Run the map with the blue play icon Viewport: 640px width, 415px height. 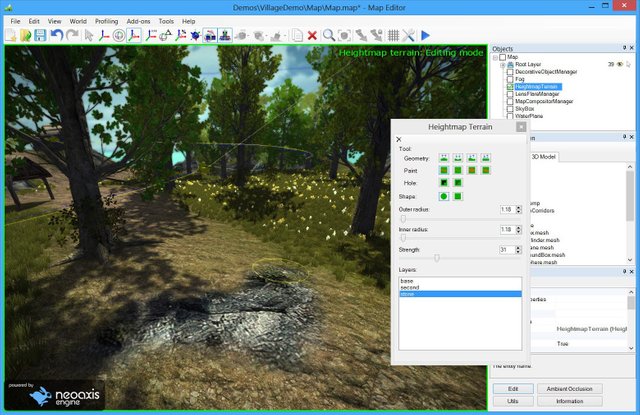coord(425,36)
